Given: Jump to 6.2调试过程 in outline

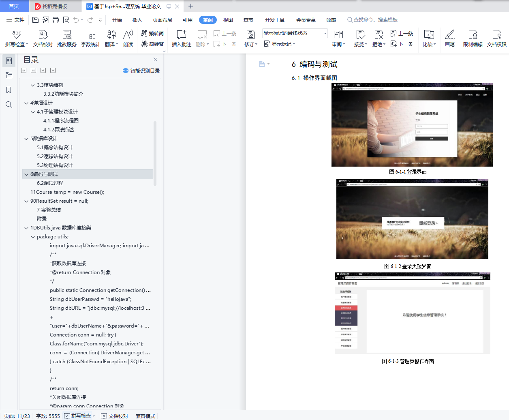Looking at the screenshot, I should tap(50, 183).
